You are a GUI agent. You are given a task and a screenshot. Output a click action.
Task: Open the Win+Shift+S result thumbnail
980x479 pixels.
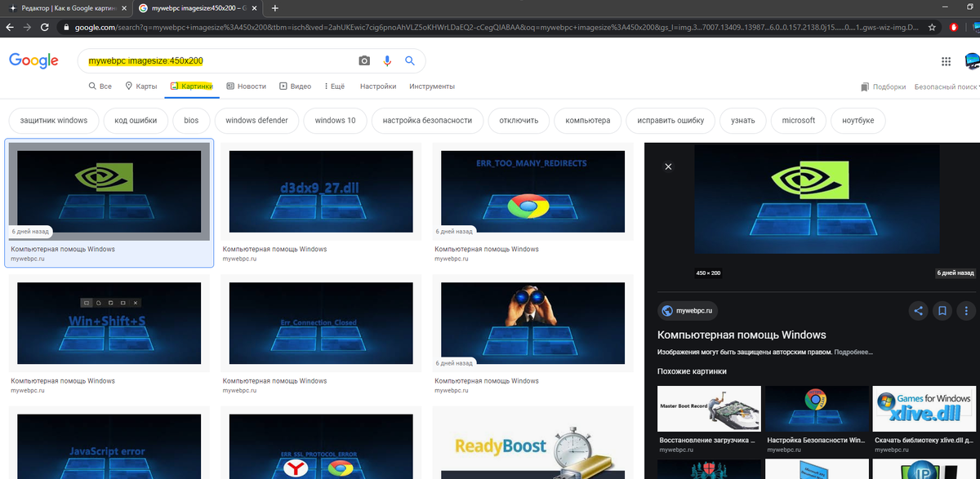(x=109, y=323)
